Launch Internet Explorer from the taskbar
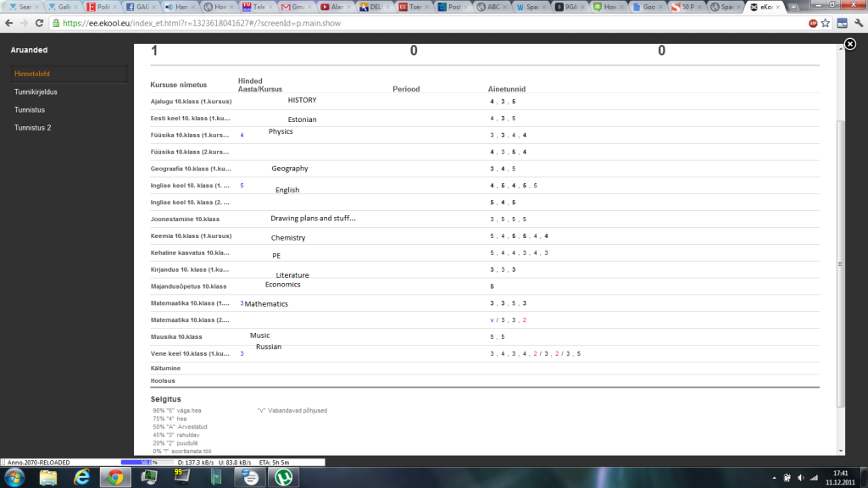 pos(82,477)
